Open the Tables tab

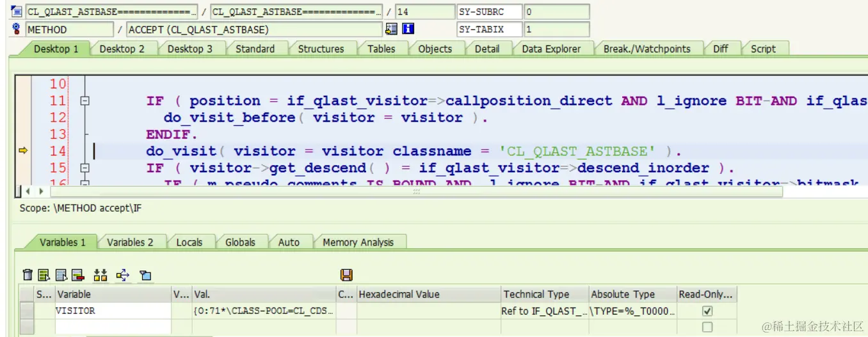coord(381,49)
